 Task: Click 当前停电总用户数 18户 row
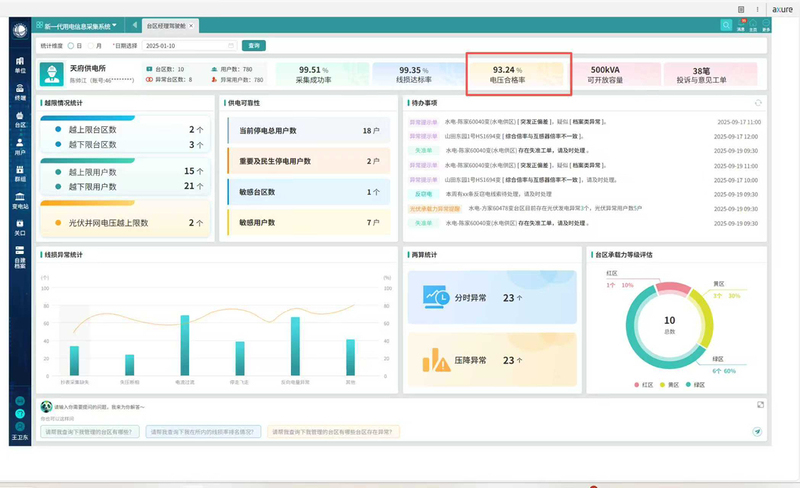click(x=309, y=130)
